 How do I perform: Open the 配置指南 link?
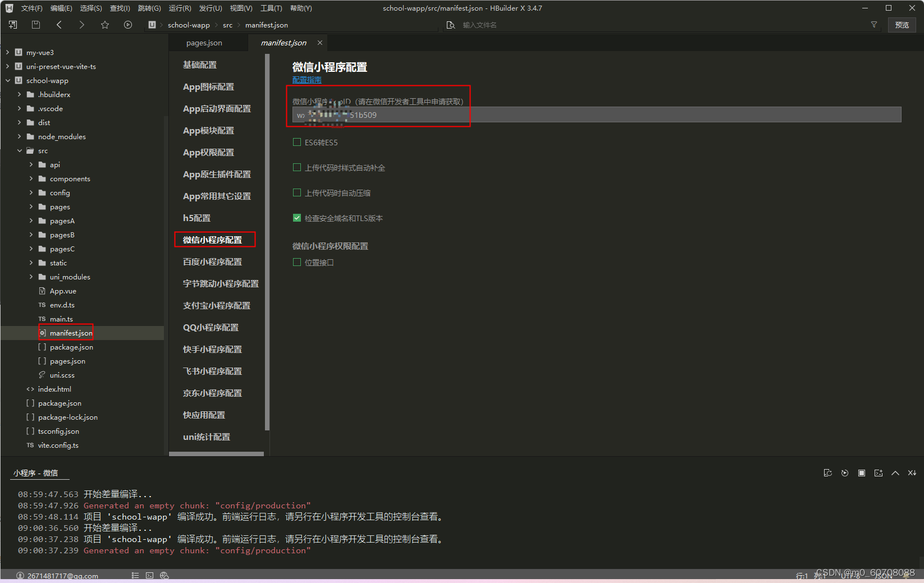pos(307,80)
